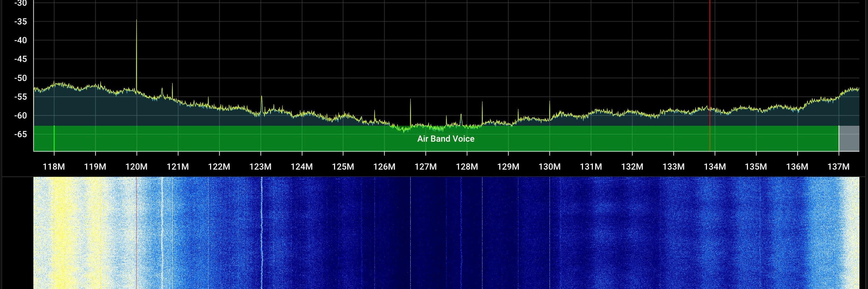Select the 137M frequency axis label

[x=838, y=167]
